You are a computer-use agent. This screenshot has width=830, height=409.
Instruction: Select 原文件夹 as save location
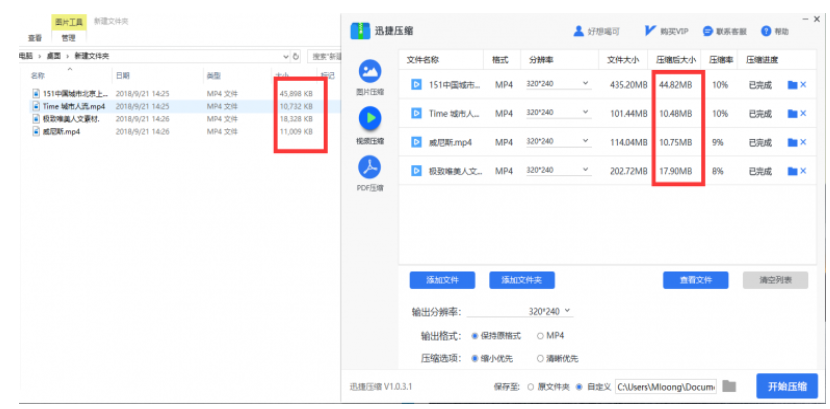548,386
